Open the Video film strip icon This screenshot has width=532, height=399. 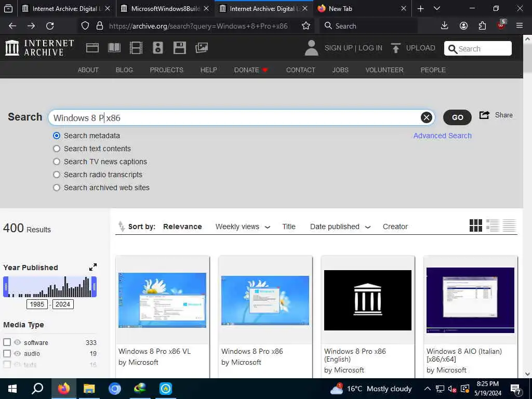pyautogui.click(x=136, y=48)
